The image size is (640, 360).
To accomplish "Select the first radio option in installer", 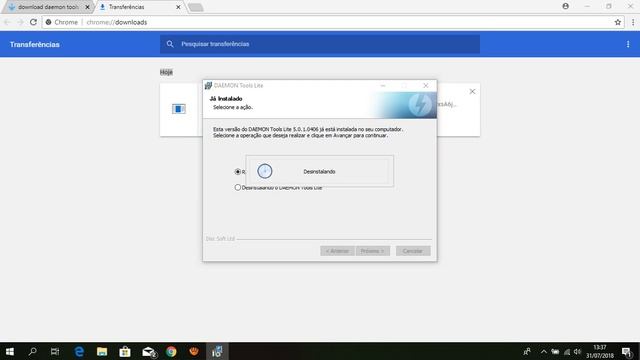I will coord(238,172).
